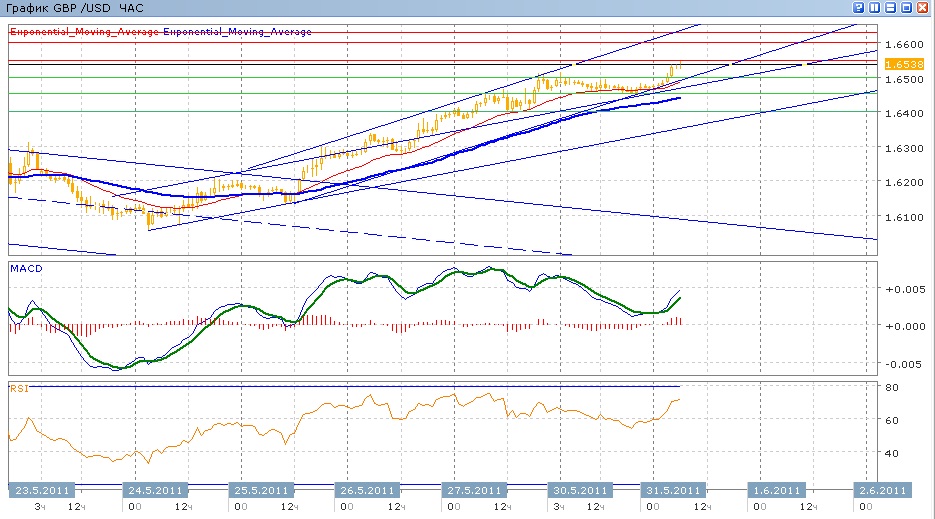Select the red Exponential_Moving_Average legend label
The image size is (935, 519).
[85, 32]
